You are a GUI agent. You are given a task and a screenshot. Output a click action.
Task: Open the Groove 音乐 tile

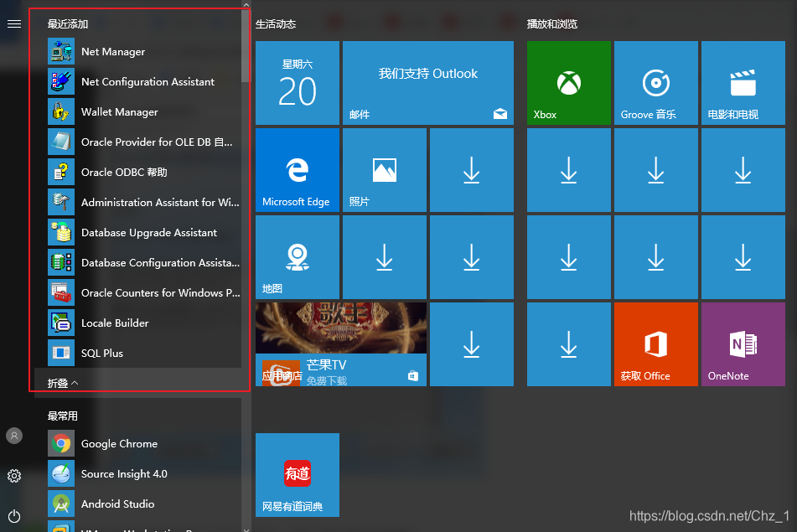coord(655,83)
